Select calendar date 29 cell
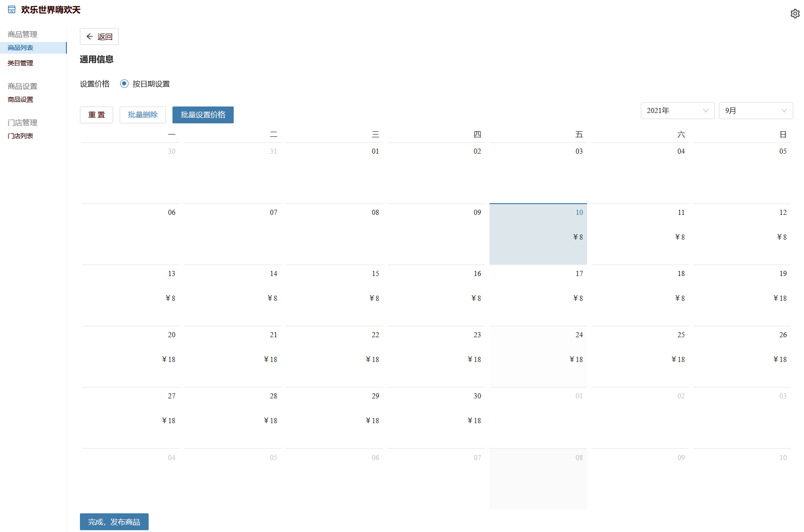Image resolution: width=804 pixels, height=532 pixels. click(334, 418)
